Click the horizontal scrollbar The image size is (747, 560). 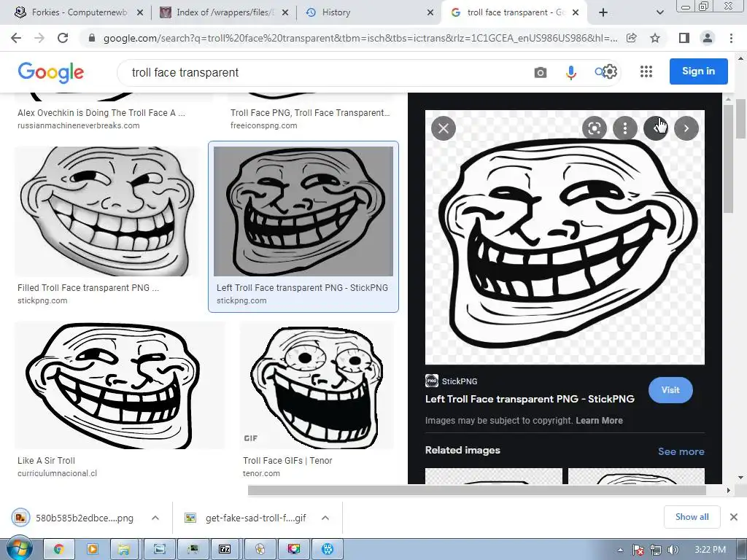pyautogui.click(x=477, y=490)
